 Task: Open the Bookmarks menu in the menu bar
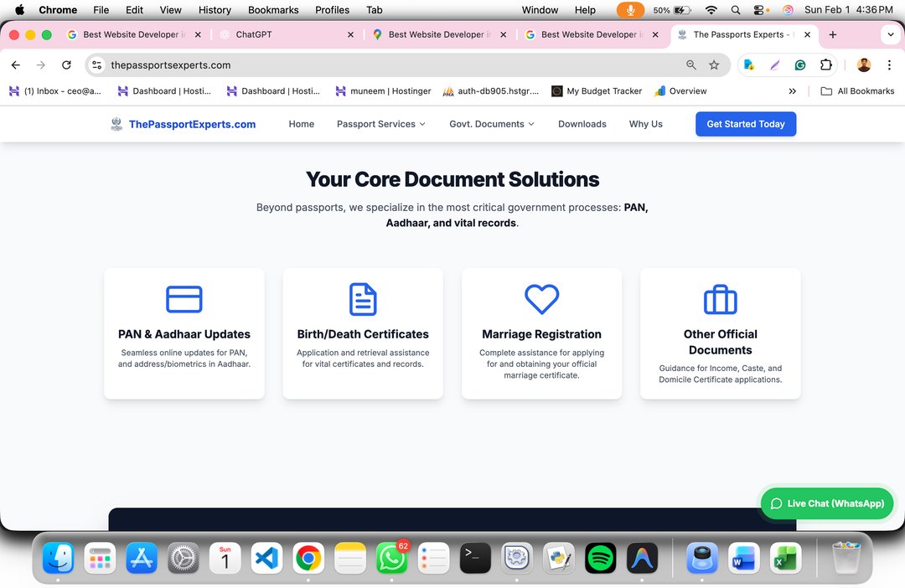coord(273,10)
